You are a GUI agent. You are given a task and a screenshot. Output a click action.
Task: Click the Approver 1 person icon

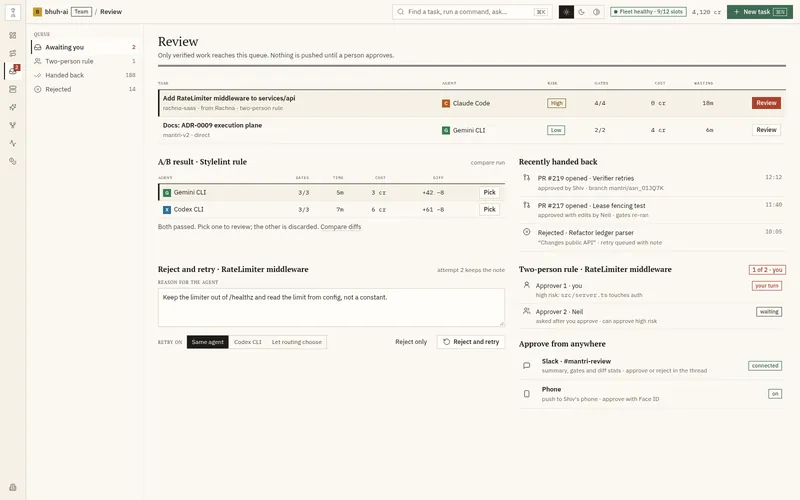(x=527, y=285)
